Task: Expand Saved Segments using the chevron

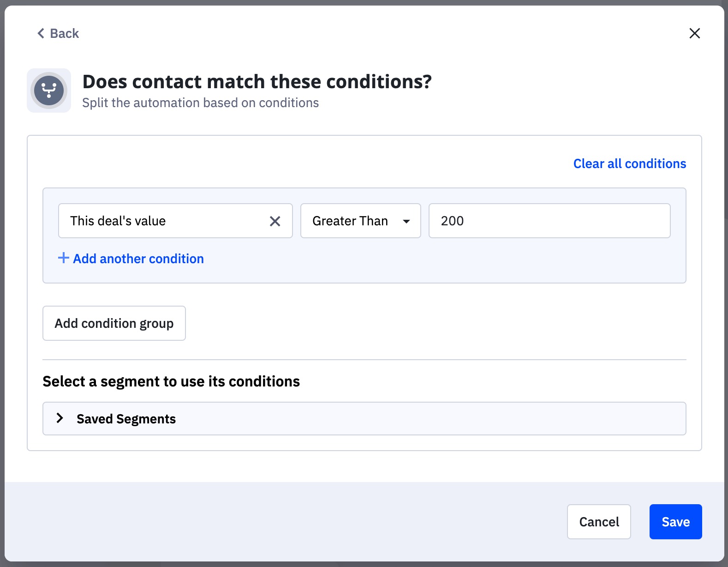Action: point(60,418)
